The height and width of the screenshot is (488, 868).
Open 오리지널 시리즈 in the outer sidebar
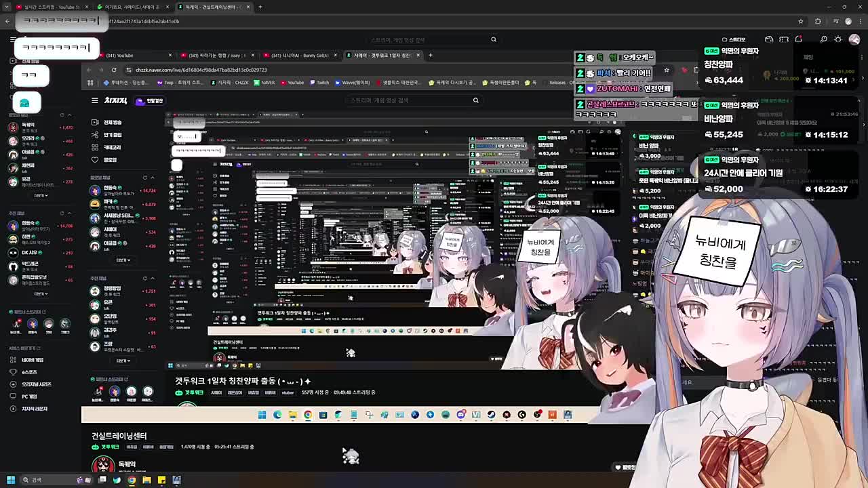click(x=32, y=384)
